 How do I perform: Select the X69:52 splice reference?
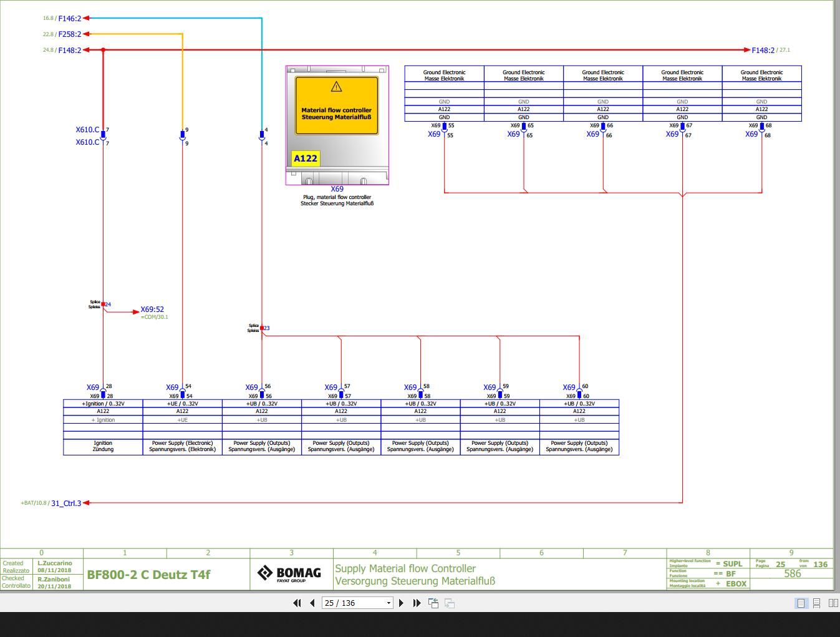pyautogui.click(x=153, y=309)
